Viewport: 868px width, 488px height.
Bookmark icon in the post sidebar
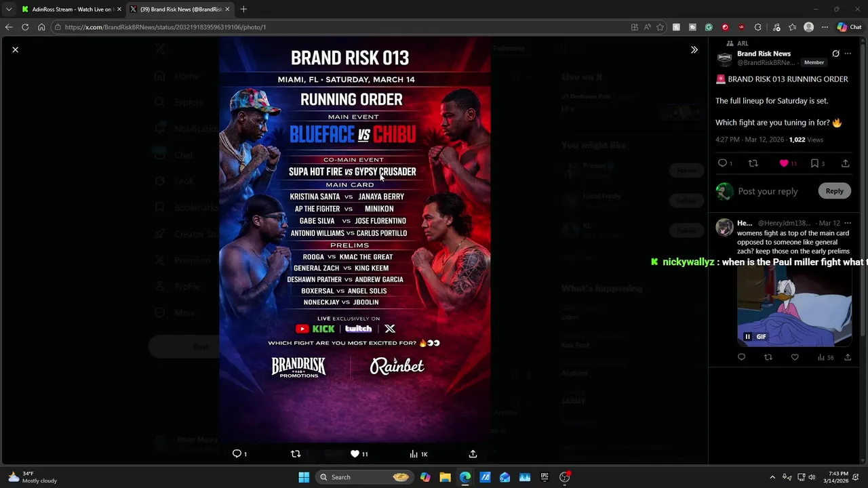pyautogui.click(x=814, y=163)
